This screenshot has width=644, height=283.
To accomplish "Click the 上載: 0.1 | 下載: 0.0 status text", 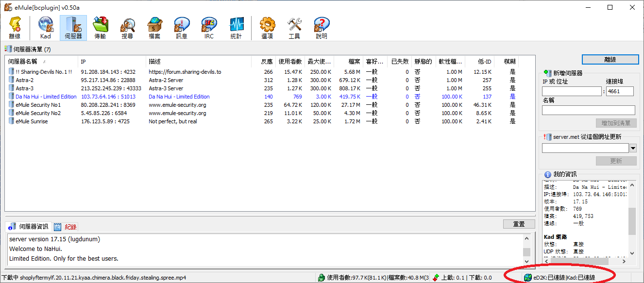I will point(466,278).
